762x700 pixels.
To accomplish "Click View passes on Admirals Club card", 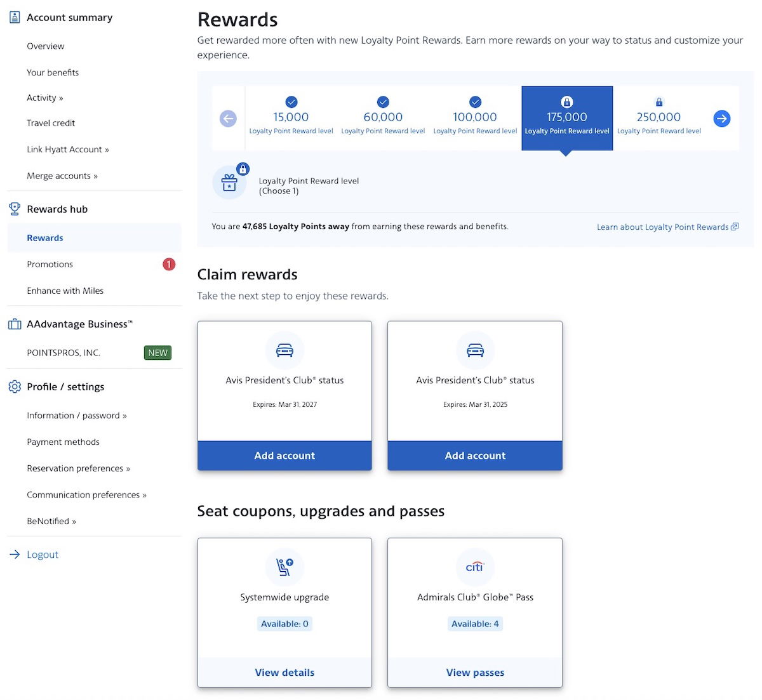I will click(x=475, y=673).
